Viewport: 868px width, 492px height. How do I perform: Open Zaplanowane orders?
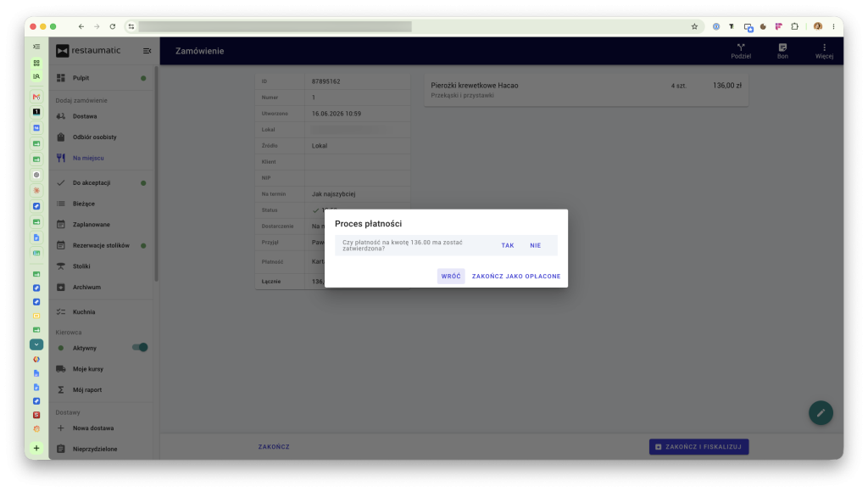coord(101,225)
